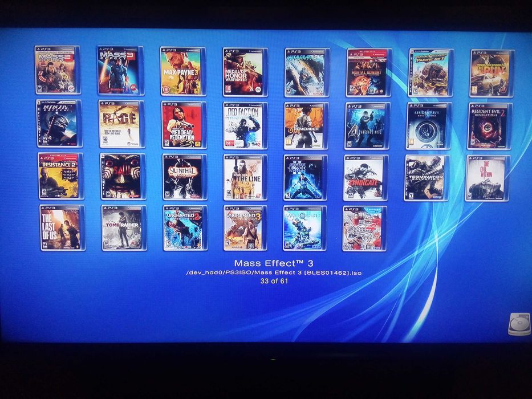
Task: Choose Spec Ops The Line cover
Action: 245,177
